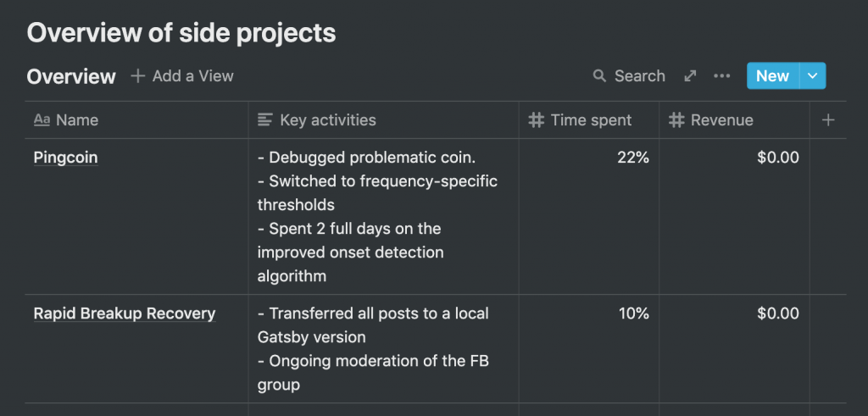Open the three-dot more options menu

point(722,76)
